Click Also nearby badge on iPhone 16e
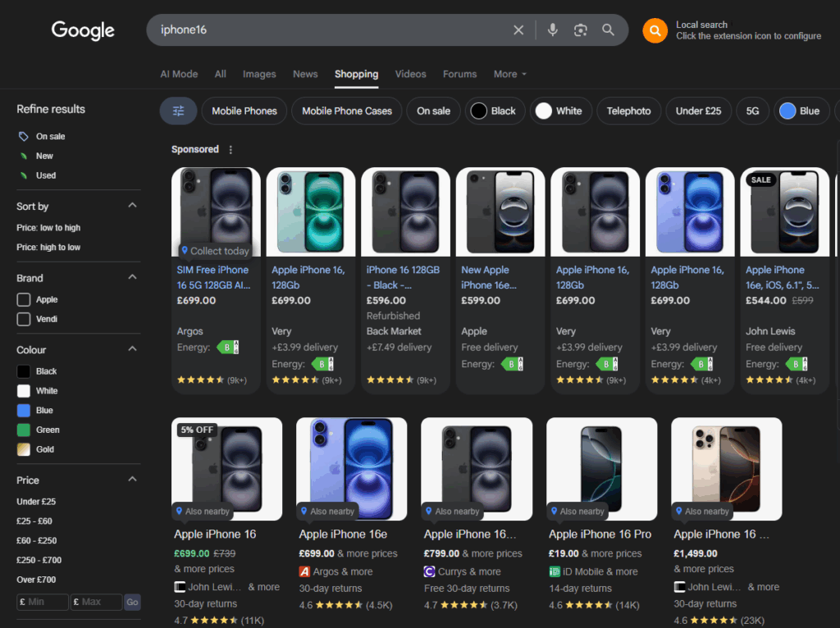Screen dimensions: 840x628 click(x=327, y=512)
